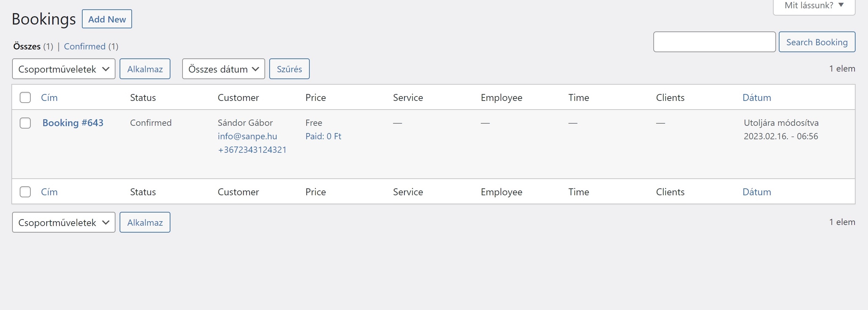Focus the booking search input field

tap(714, 42)
